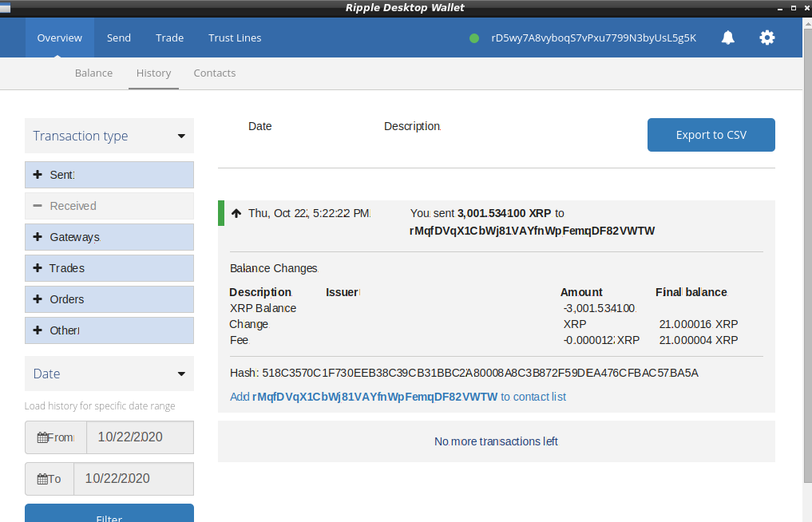Click the calendar icon next to To
Screen dimensions: 812x522
42,479
